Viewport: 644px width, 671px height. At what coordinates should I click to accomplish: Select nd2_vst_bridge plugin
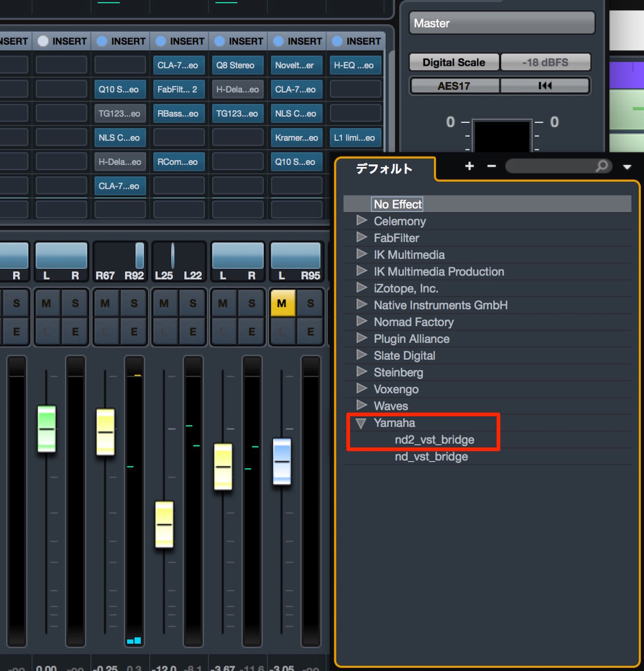click(x=435, y=440)
